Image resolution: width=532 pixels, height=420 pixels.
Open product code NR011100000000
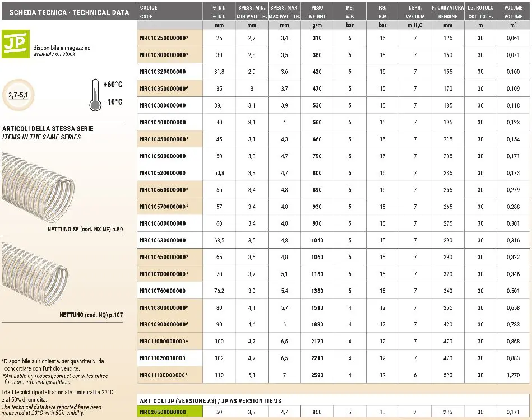tap(164, 375)
